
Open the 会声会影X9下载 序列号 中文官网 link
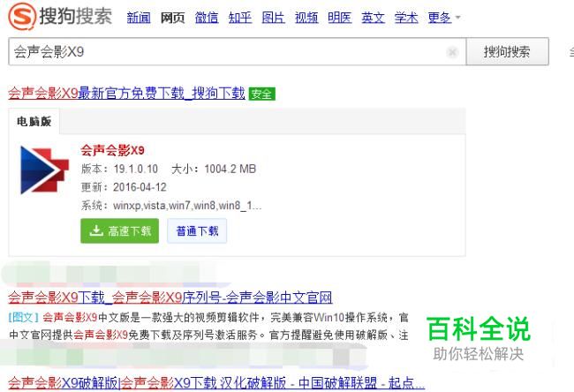tap(170, 298)
